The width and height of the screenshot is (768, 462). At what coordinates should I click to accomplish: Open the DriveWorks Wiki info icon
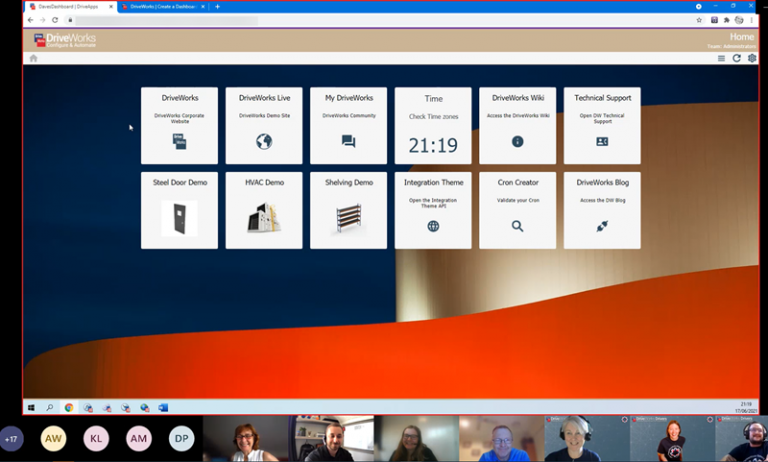click(x=518, y=142)
